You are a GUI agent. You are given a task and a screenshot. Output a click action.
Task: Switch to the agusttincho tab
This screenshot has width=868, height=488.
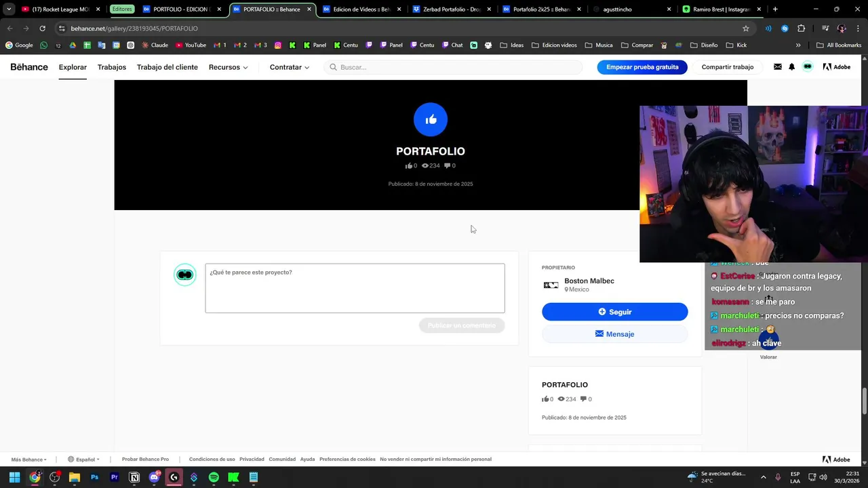coord(631,9)
